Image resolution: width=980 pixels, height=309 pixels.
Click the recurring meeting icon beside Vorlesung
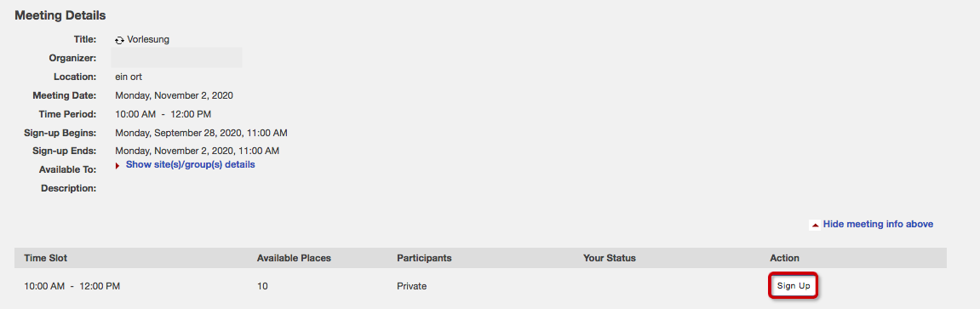tap(120, 40)
